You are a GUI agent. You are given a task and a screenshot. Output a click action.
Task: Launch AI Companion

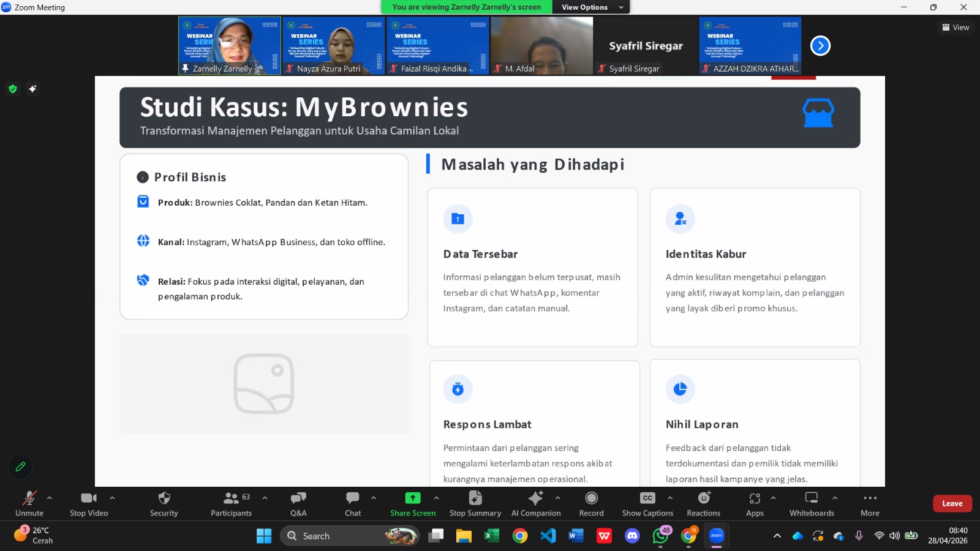click(x=535, y=503)
